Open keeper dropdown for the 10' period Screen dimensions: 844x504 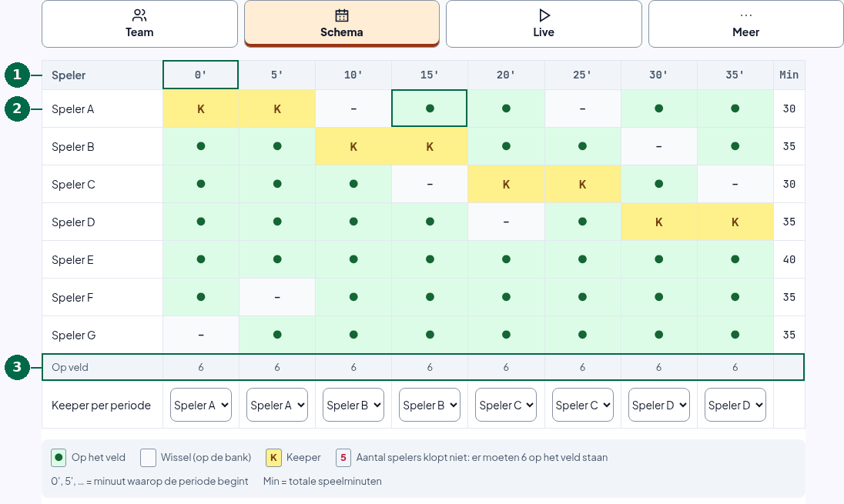click(x=353, y=405)
